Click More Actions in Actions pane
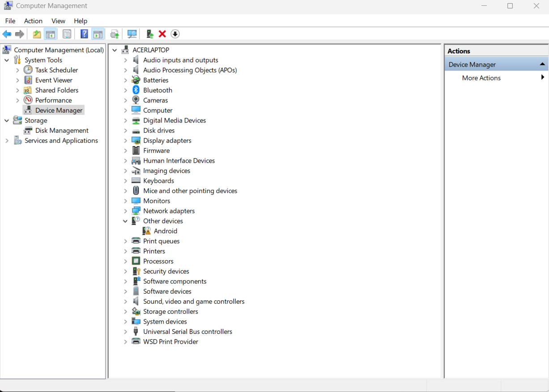The width and height of the screenshot is (549, 392). (x=481, y=78)
